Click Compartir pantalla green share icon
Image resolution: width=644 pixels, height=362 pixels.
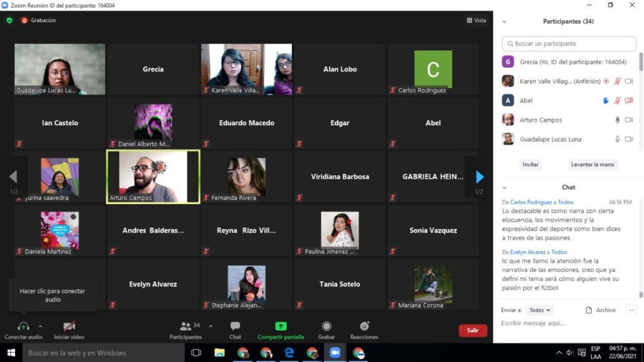click(281, 326)
